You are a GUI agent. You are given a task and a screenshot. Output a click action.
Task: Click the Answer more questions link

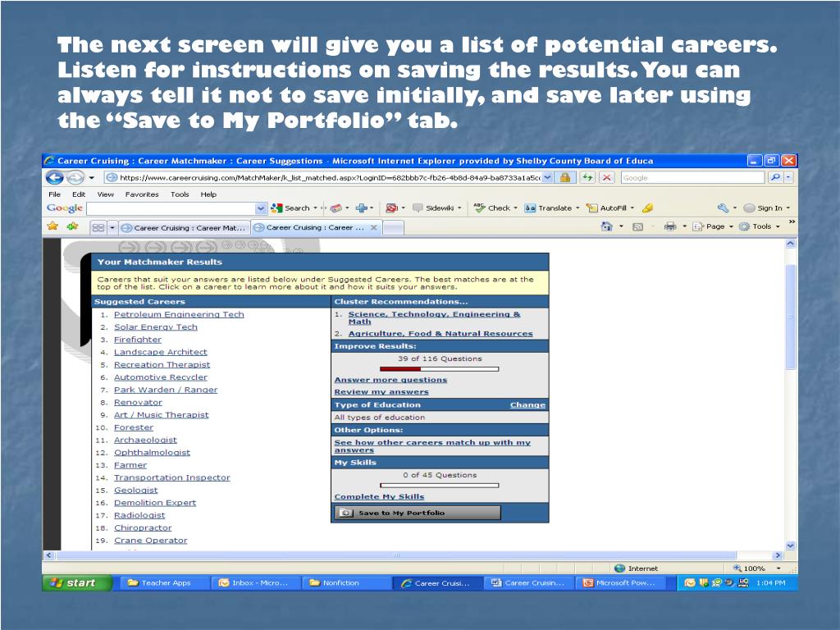coord(390,380)
